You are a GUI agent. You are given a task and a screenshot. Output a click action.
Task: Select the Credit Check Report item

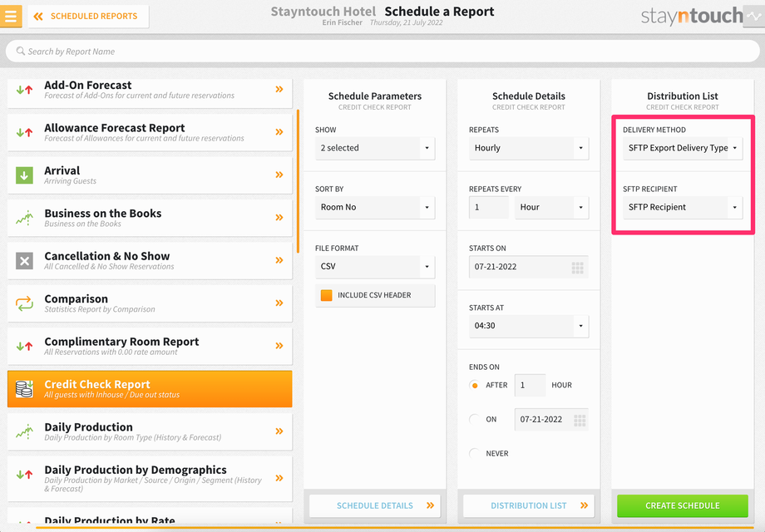click(150, 389)
